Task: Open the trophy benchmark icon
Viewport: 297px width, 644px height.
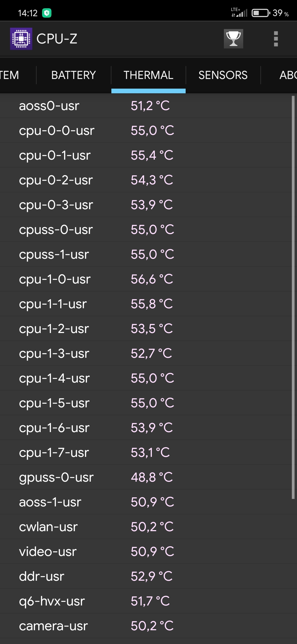Action: tap(233, 39)
